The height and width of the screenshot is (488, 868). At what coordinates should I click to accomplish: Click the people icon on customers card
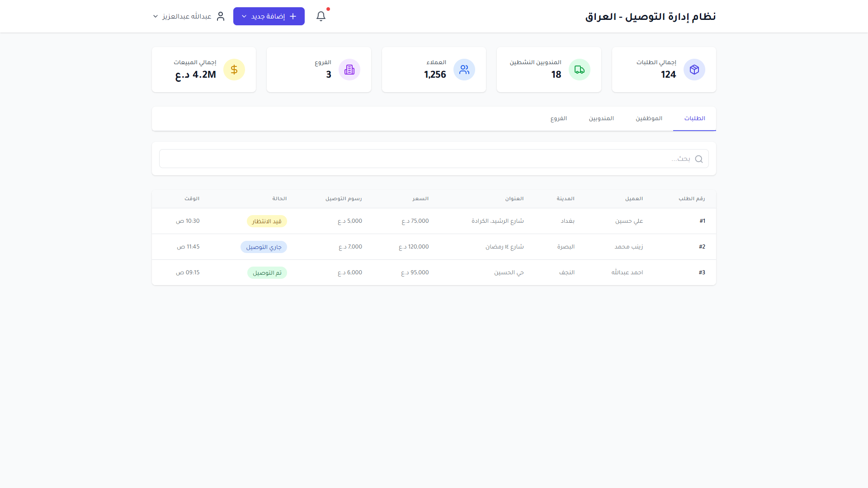[x=464, y=70]
